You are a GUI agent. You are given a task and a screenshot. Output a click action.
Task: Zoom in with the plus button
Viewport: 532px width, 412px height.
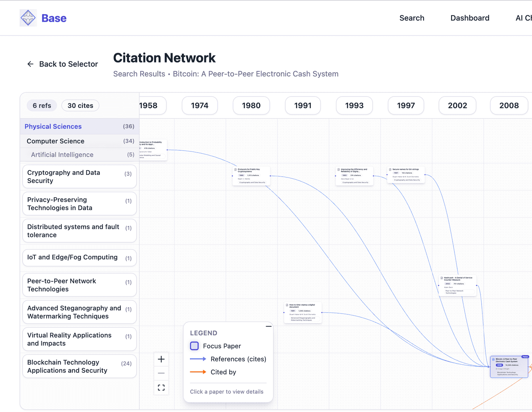tap(161, 359)
